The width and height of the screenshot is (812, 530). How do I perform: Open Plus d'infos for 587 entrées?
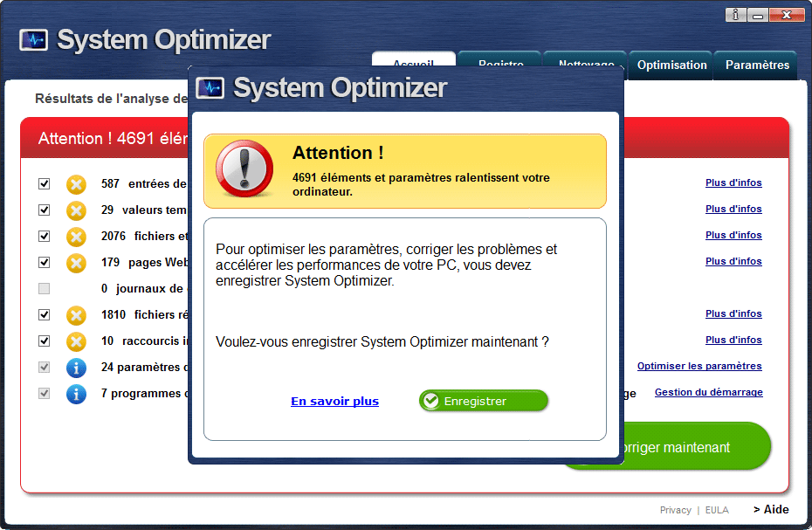[733, 182]
